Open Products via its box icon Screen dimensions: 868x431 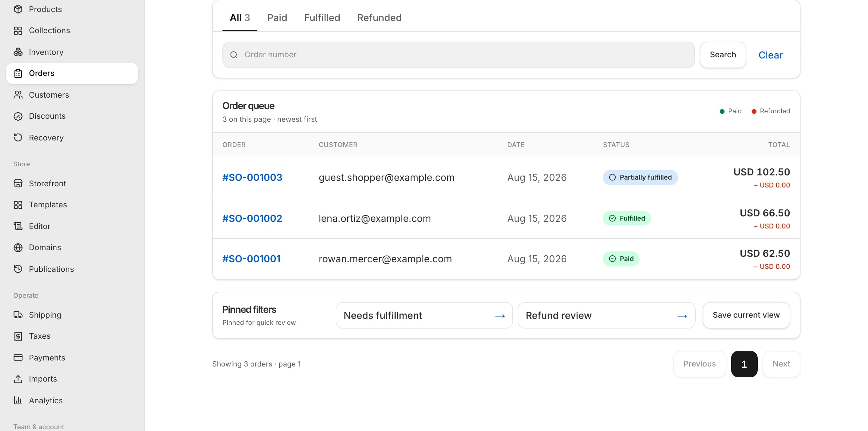point(18,9)
